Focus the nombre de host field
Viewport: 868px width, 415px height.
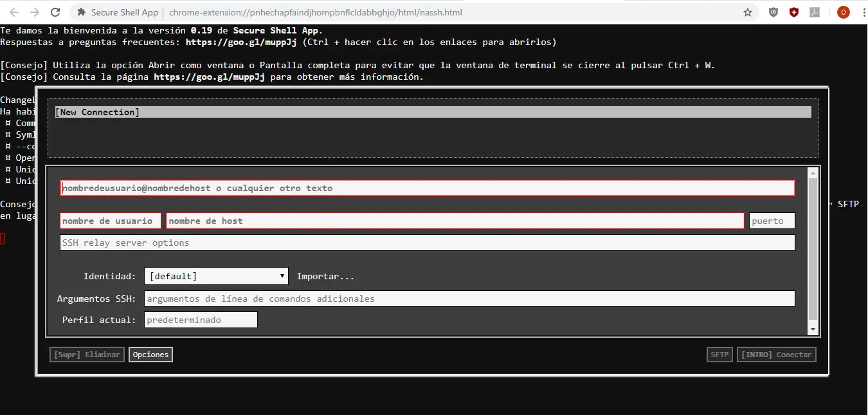[x=455, y=221]
